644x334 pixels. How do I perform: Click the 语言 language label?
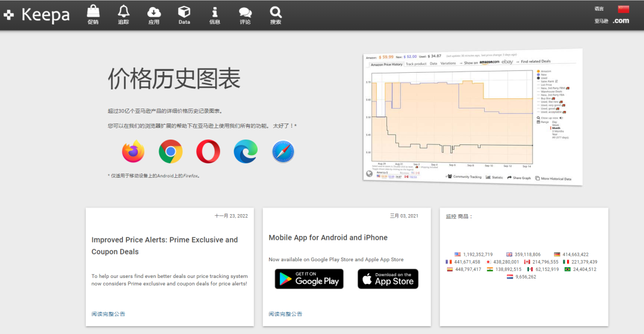599,8
